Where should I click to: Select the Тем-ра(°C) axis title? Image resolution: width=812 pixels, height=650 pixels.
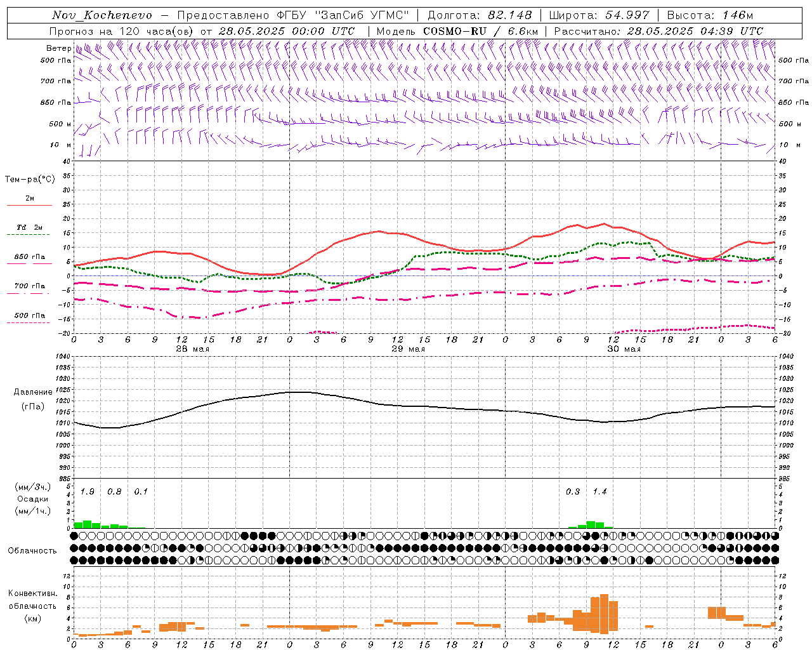pyautogui.click(x=30, y=180)
